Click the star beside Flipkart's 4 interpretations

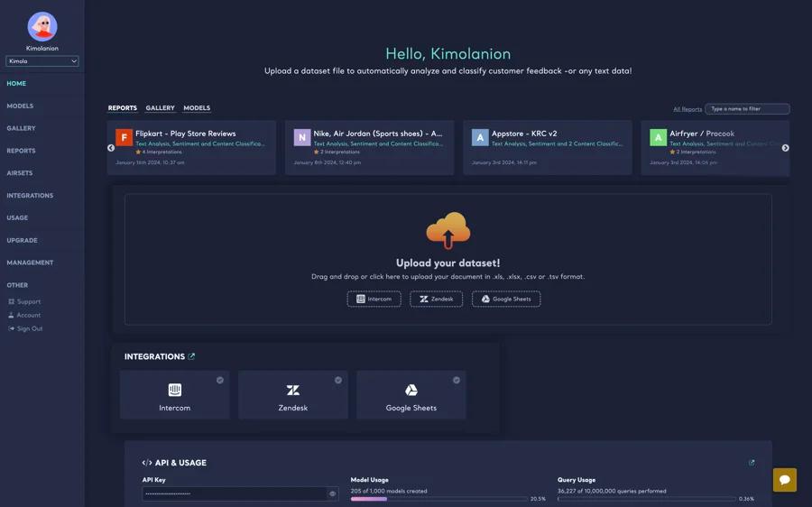pos(138,152)
